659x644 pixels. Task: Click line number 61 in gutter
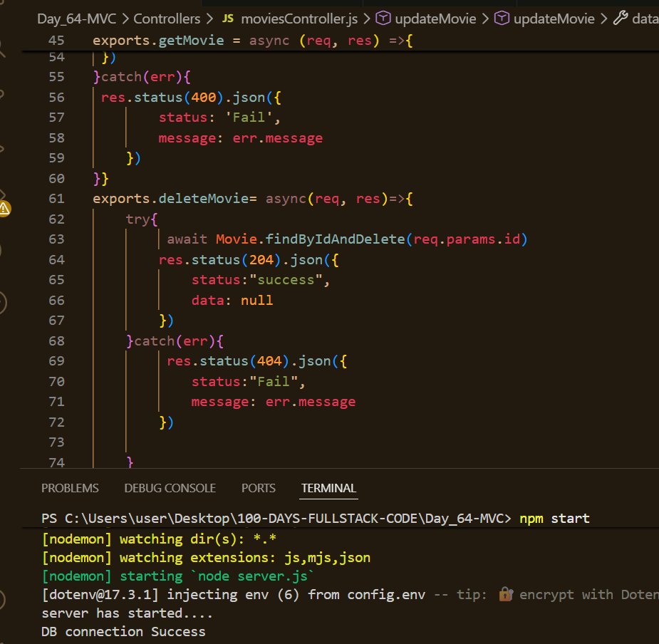(x=56, y=199)
